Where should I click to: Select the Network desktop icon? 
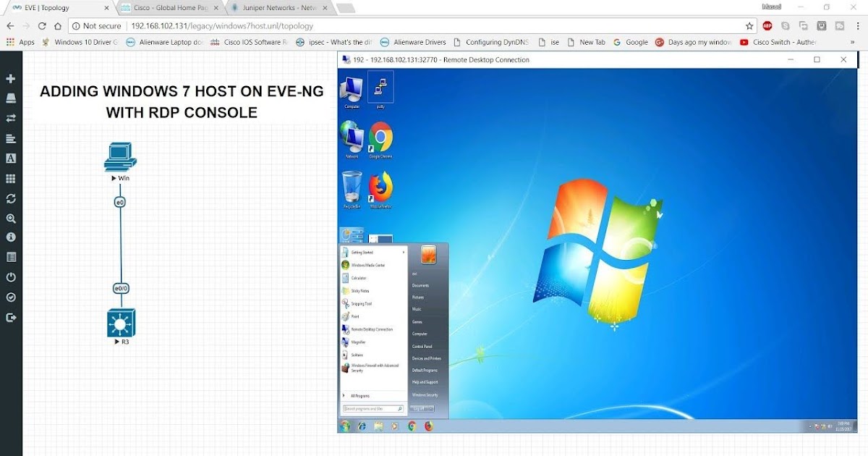(x=352, y=140)
